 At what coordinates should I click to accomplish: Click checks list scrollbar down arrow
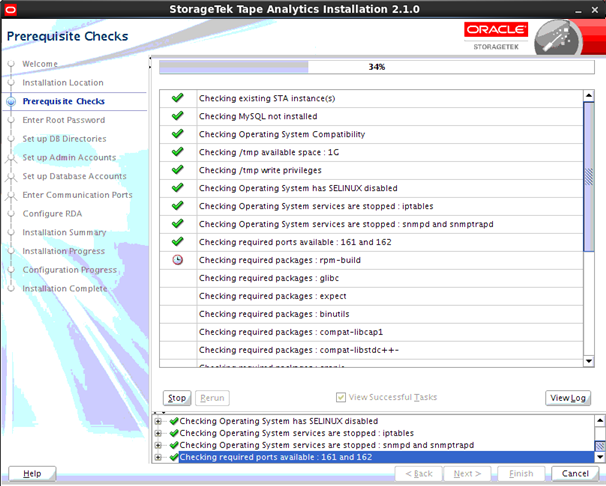point(589,361)
